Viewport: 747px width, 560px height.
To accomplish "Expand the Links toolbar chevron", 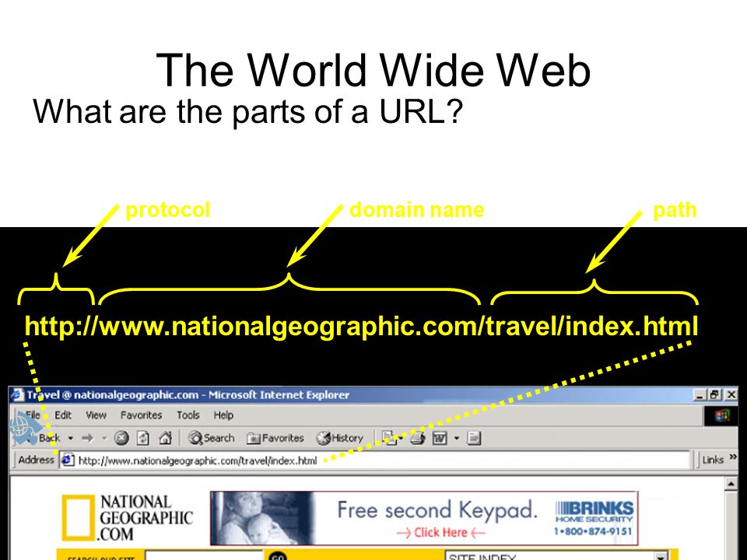I will [x=733, y=457].
